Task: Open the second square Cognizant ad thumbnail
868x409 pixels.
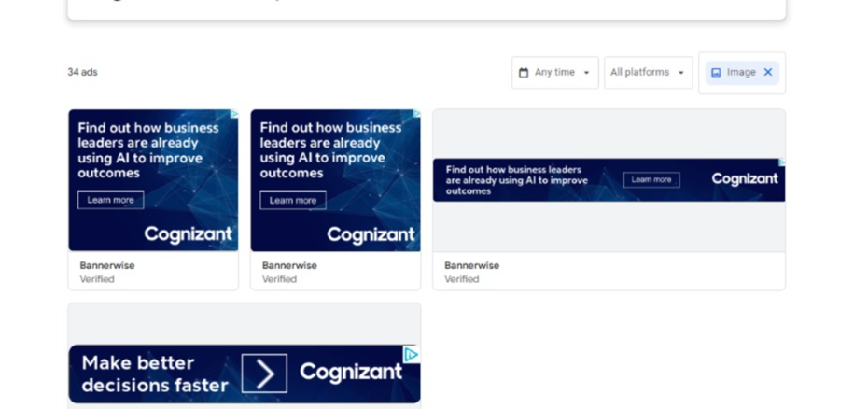Action: coord(335,180)
